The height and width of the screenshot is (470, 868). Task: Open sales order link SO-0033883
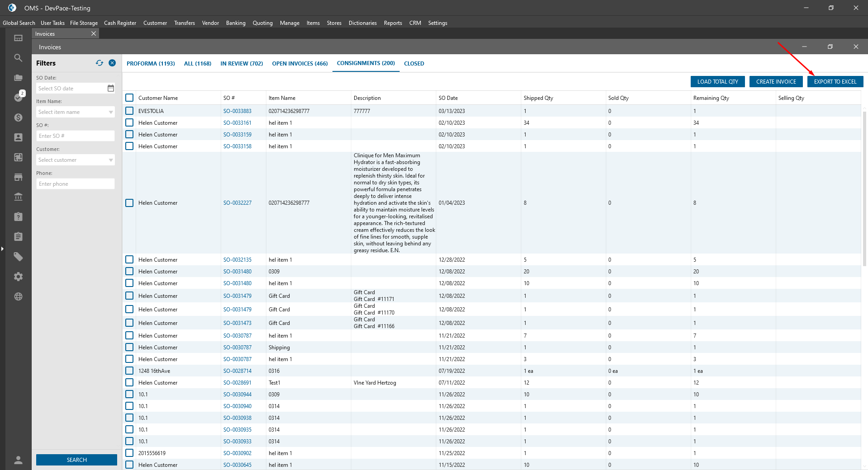click(x=237, y=111)
